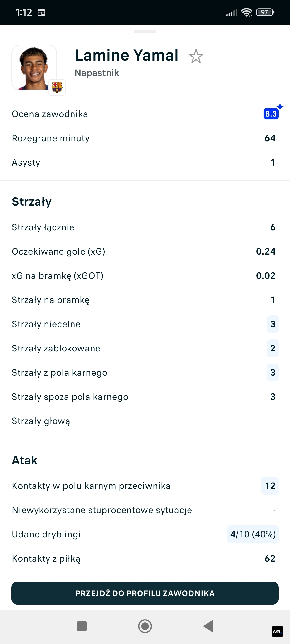
Task: Tap the battery indicator showing 97
Action: (265, 12)
